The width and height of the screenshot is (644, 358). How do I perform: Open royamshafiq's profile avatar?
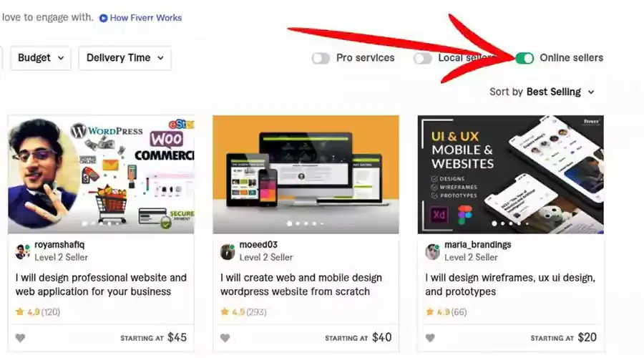pyautogui.click(x=23, y=251)
